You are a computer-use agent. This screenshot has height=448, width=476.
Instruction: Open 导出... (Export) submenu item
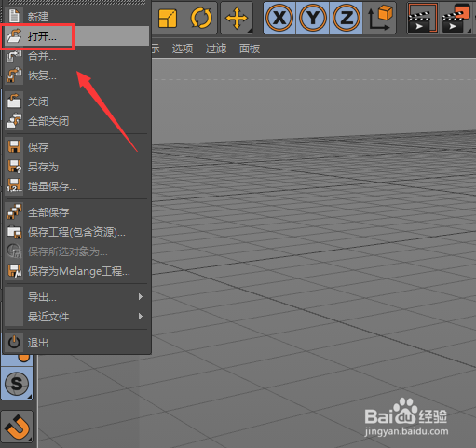[76, 297]
